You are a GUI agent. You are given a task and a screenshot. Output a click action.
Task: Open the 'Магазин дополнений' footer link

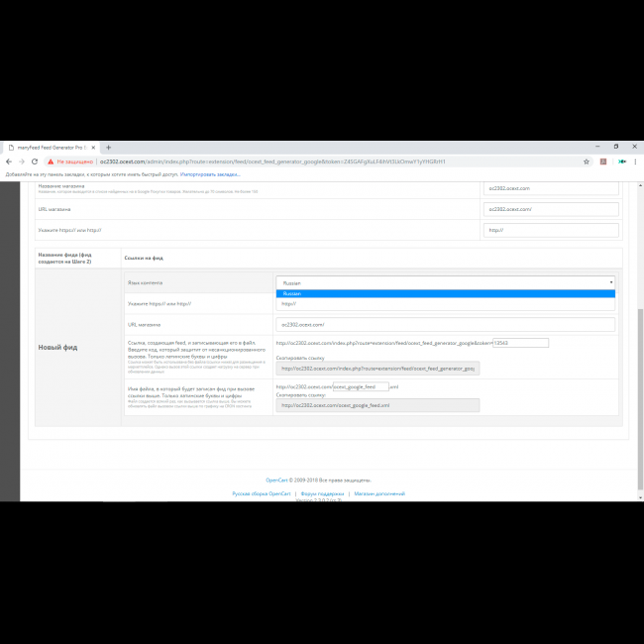(x=379, y=493)
